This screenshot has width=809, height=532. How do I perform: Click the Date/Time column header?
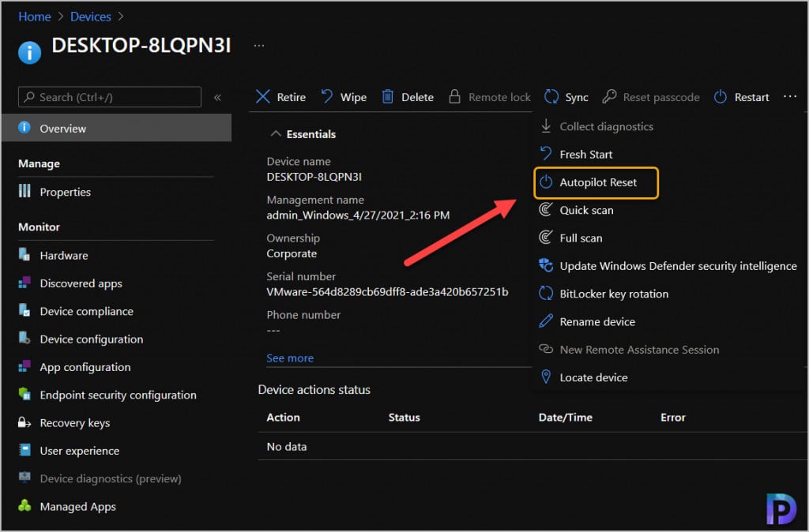tap(565, 417)
